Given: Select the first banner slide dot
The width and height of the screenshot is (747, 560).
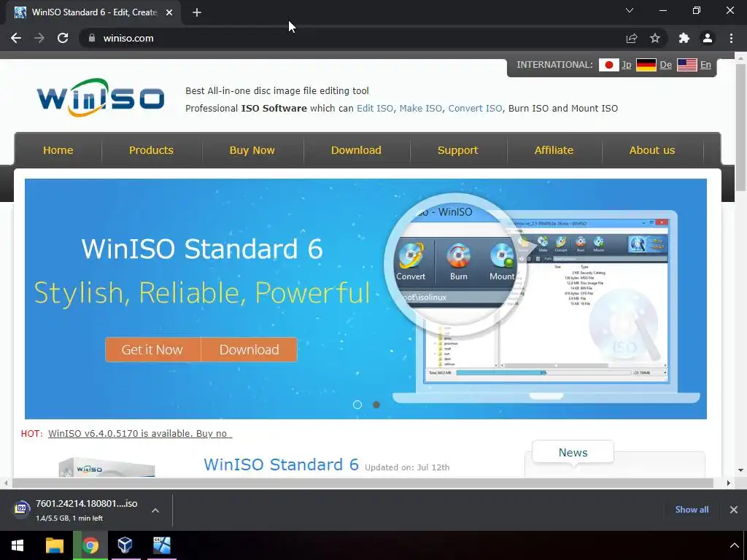Looking at the screenshot, I should [x=357, y=405].
